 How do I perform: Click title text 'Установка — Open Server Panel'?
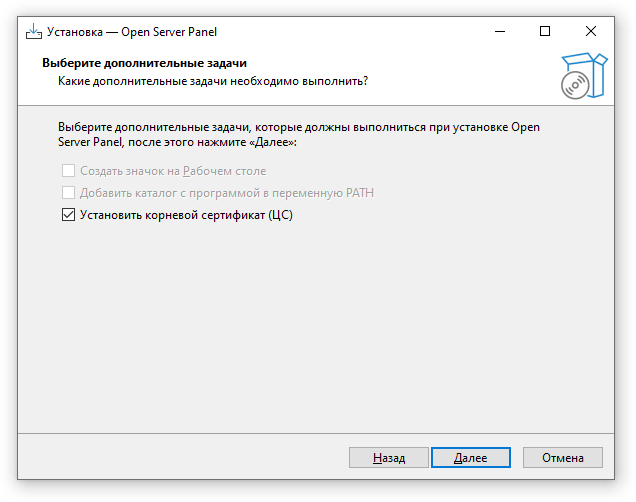coord(132,32)
